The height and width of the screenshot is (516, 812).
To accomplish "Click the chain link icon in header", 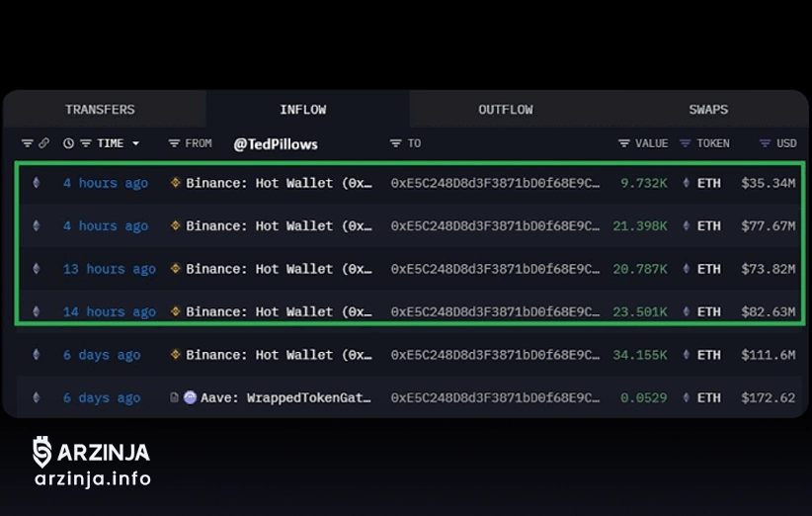I will click(x=43, y=143).
